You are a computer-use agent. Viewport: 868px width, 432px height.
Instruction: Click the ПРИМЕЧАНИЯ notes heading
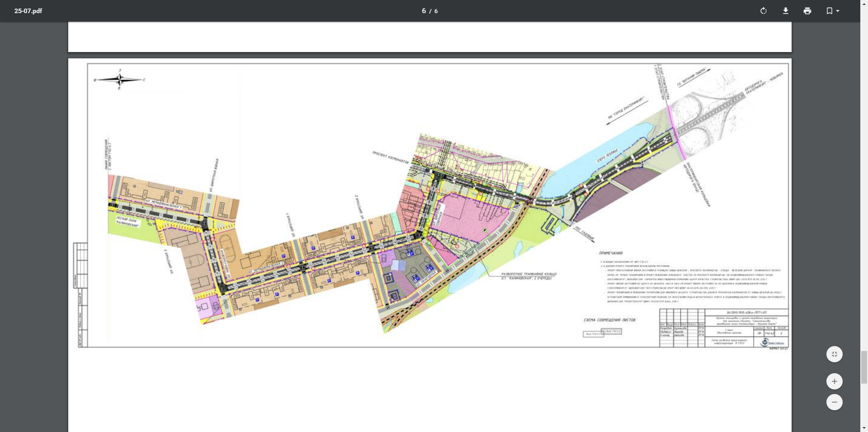point(611,253)
